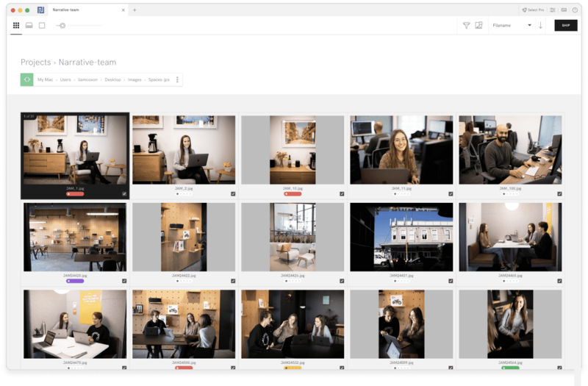
Task: Switch to single image view
Action: coord(42,26)
